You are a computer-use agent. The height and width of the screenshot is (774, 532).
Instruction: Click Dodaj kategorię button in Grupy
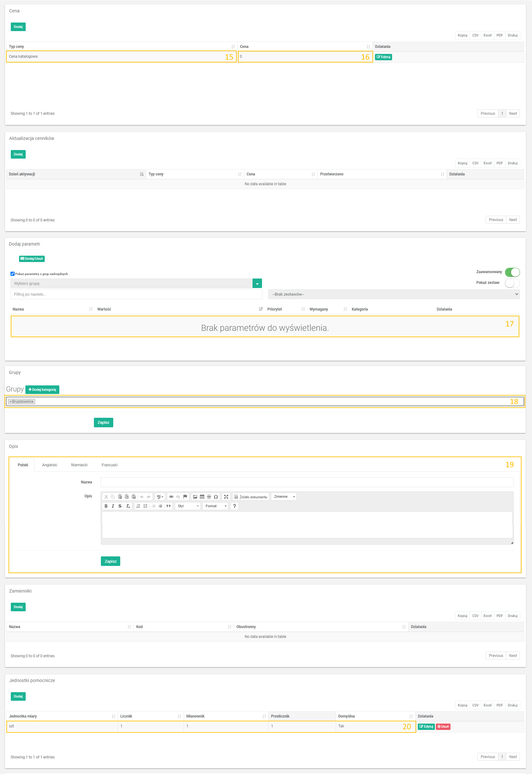tap(42, 389)
